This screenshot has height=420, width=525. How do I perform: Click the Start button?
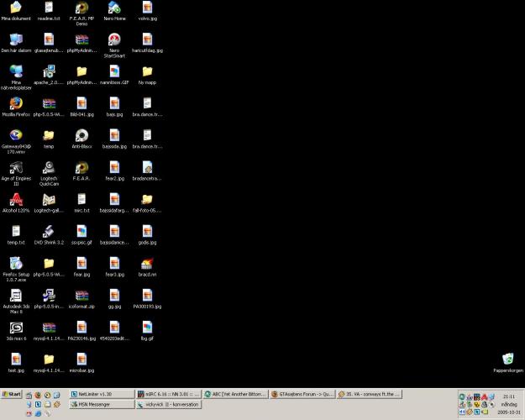(13, 394)
